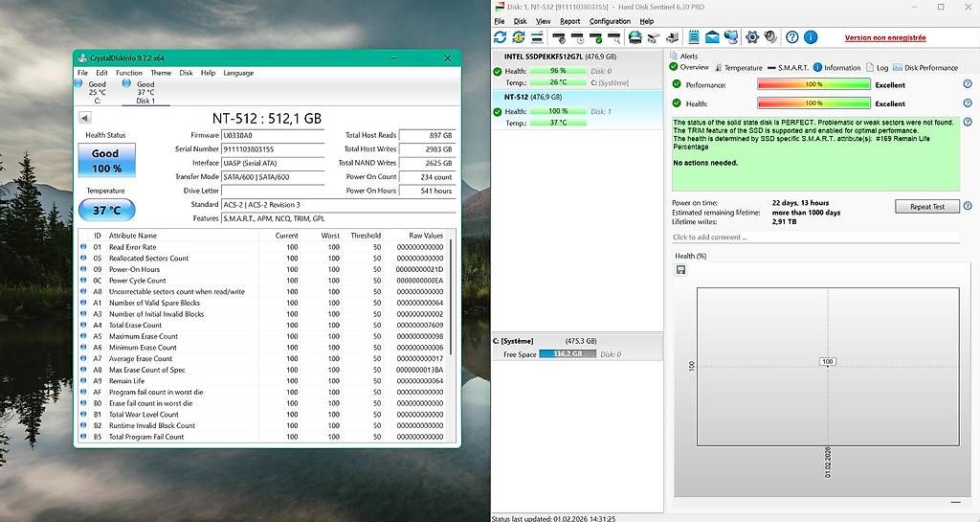The width and height of the screenshot is (980, 522).
Task: Switch to the S.M.A.R.T. tab
Action: tap(789, 67)
